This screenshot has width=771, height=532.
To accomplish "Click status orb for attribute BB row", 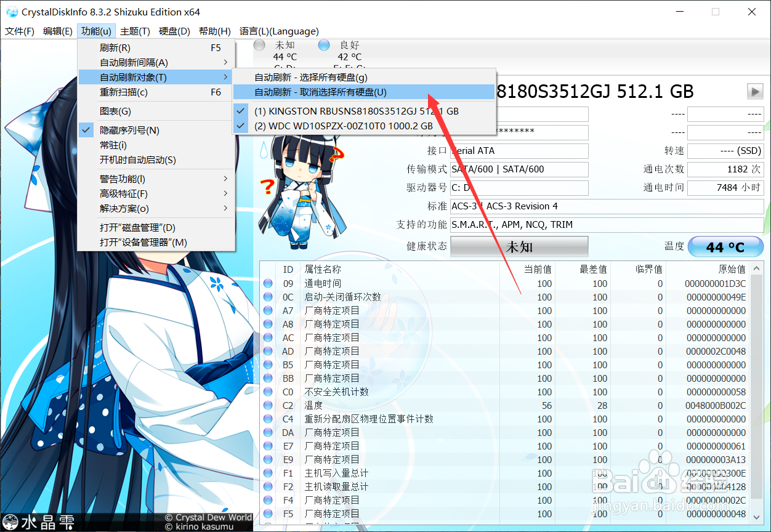I will click(x=268, y=379).
